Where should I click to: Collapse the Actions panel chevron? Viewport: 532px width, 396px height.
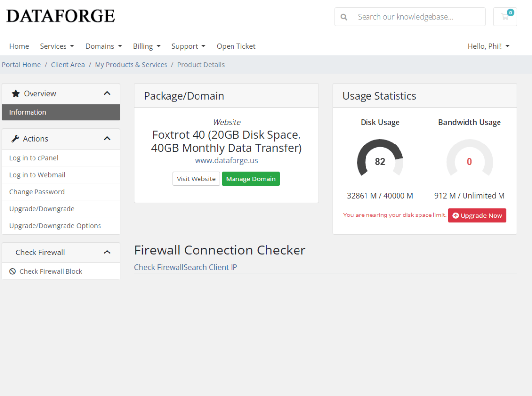tap(107, 138)
